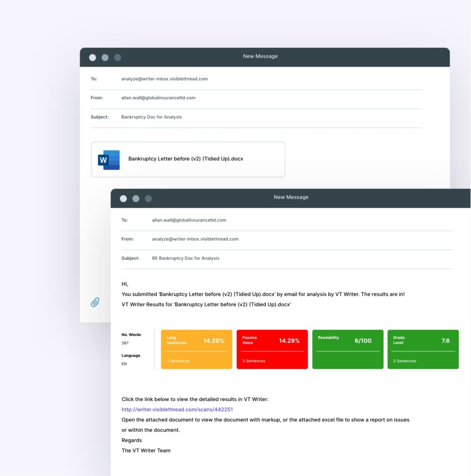Viewport: 471px width, 476px height.
Task: Open the Bankruptcy Letter docx attachment
Action: pos(186,159)
